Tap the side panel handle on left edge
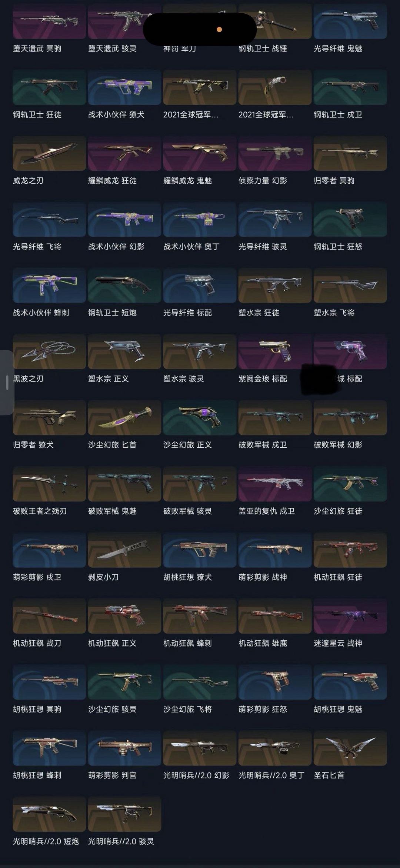The width and height of the screenshot is (400, 868). pyautogui.click(x=7, y=383)
